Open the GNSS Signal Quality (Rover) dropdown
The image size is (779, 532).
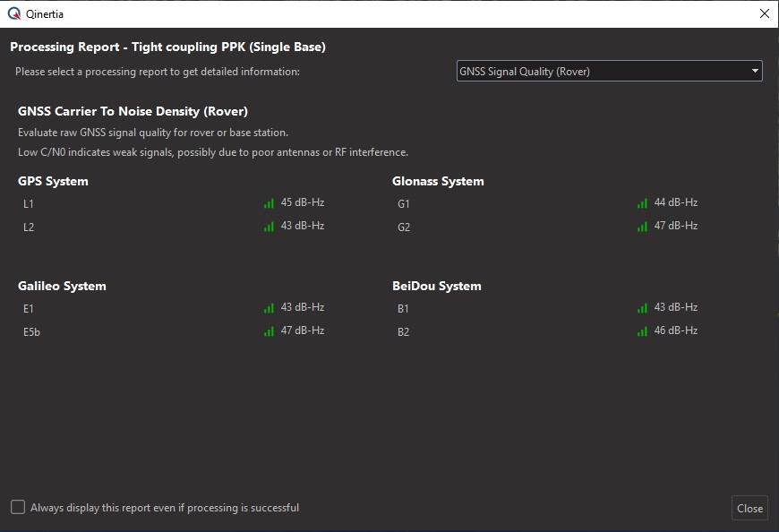coord(609,71)
